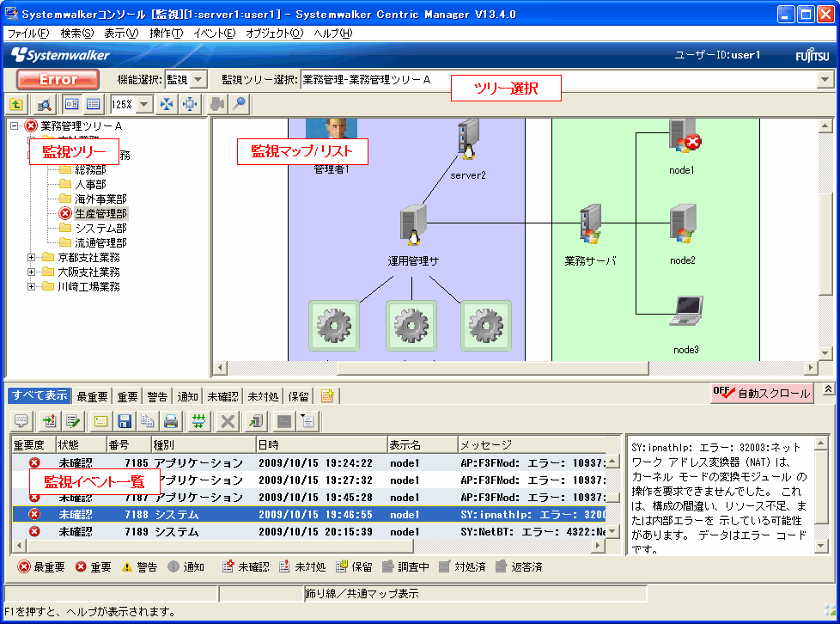Click the fit-map-to-window arrows icon
840x624 pixels.
click(x=167, y=105)
